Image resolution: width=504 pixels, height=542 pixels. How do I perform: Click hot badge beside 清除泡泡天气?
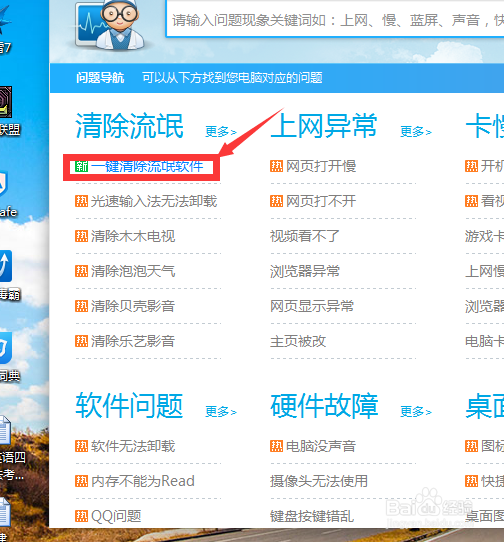point(82,271)
